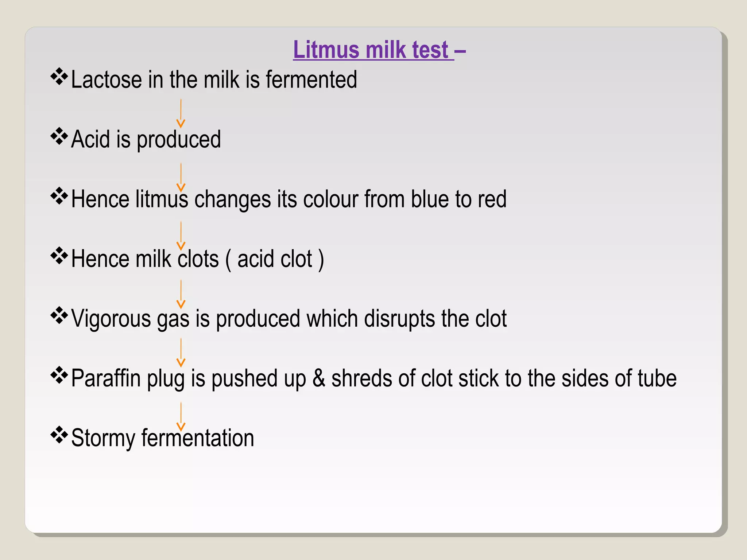The image size is (747, 560).
Task: Click the orange arrow pointing to "Acid is produced"
Action: (181, 113)
